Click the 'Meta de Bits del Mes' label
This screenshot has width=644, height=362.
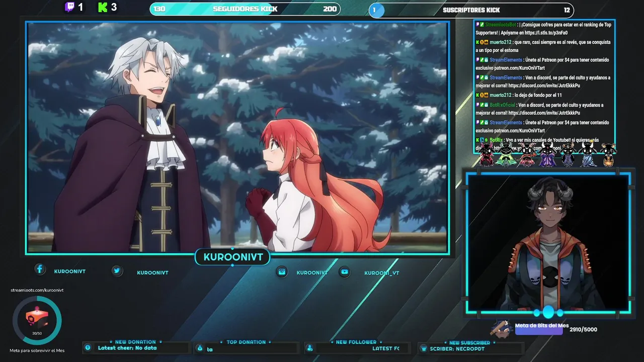click(542, 325)
